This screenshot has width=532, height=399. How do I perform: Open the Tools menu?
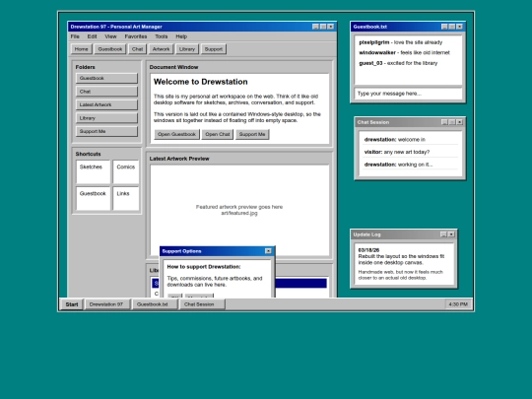click(x=162, y=36)
